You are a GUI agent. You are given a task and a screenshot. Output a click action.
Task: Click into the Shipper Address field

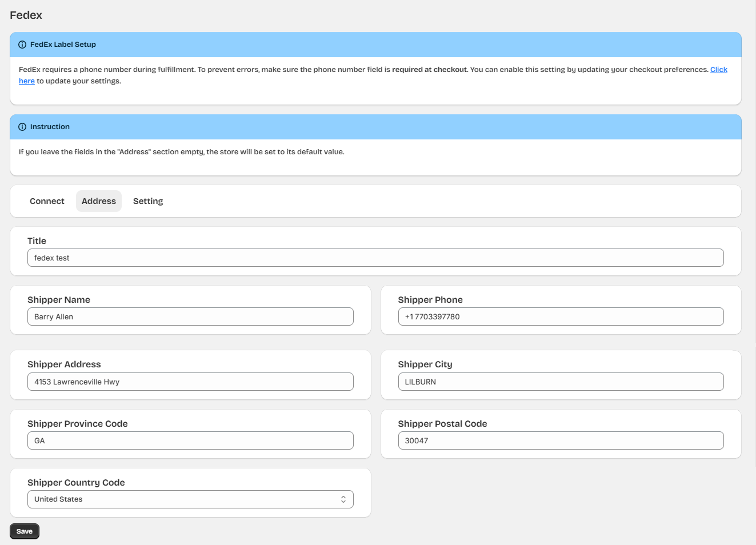190,382
